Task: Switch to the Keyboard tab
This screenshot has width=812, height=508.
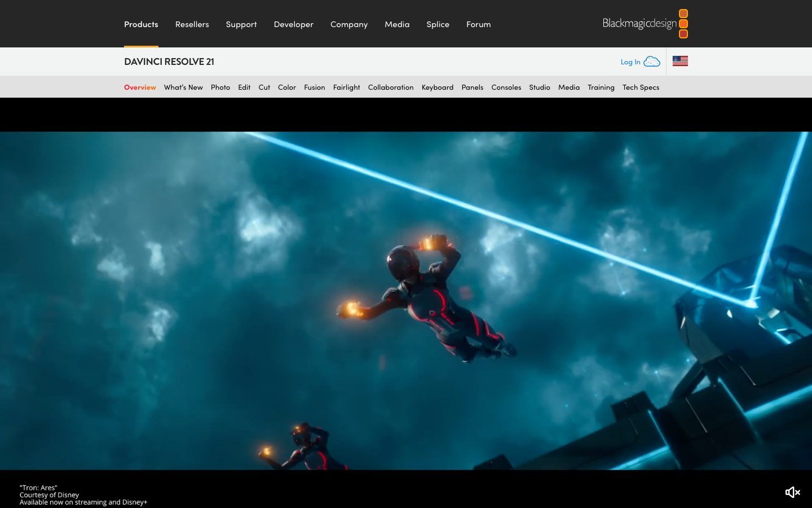Action: tap(438, 87)
